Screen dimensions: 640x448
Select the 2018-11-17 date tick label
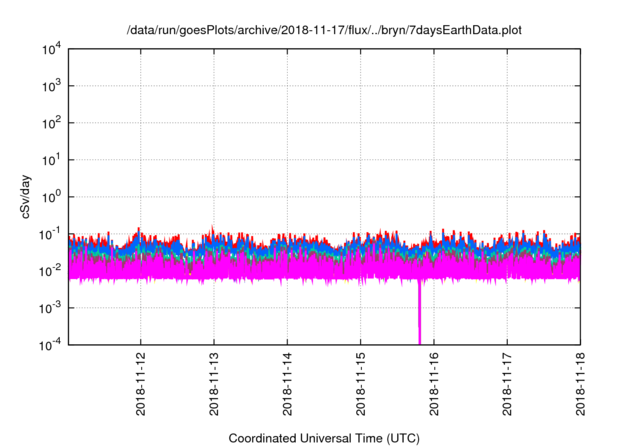point(507,385)
